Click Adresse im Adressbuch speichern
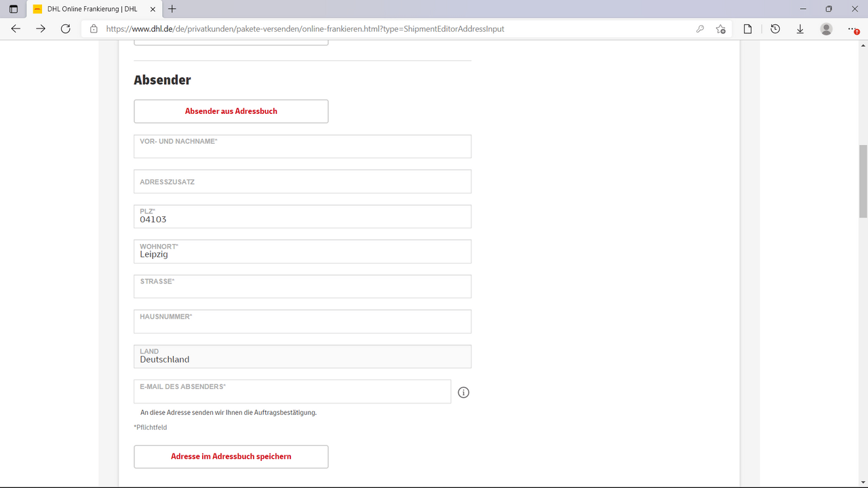The image size is (868, 488). click(231, 457)
